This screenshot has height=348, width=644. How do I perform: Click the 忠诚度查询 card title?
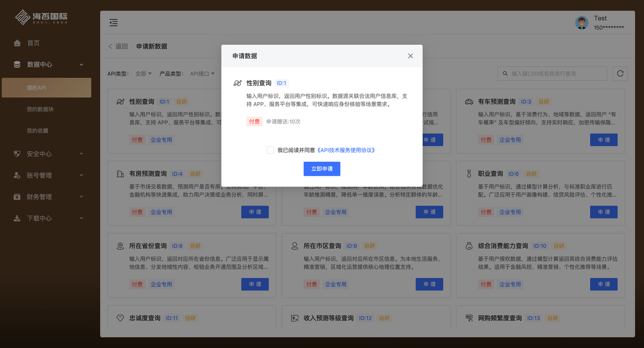click(145, 318)
